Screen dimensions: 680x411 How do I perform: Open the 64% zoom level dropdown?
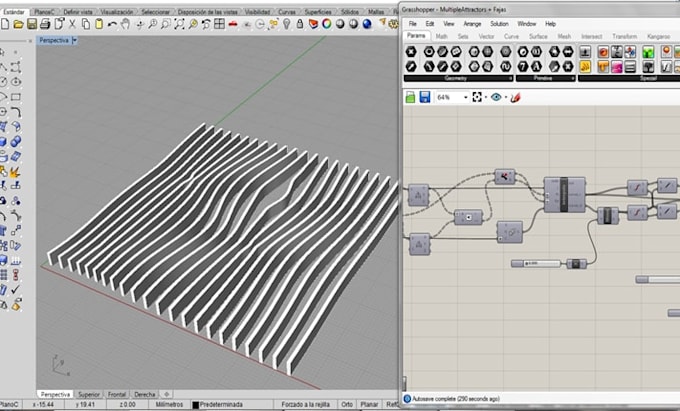click(x=465, y=97)
